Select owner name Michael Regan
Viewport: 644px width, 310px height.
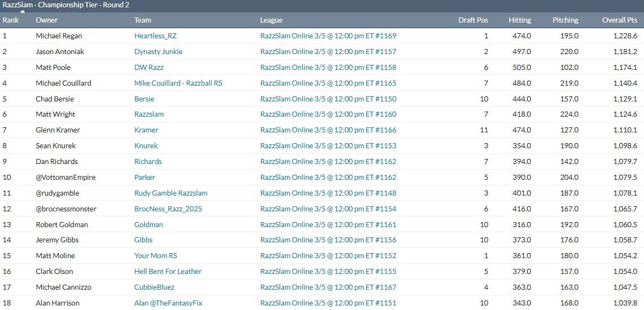pos(59,36)
